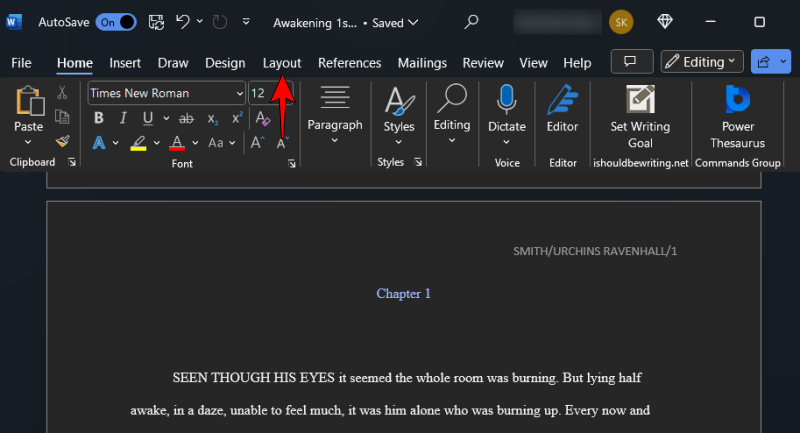
Task: Apply strikethrough to text
Action: coord(185,118)
